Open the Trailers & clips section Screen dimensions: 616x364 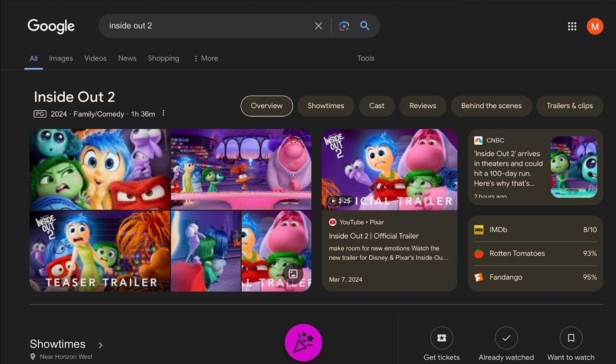569,106
